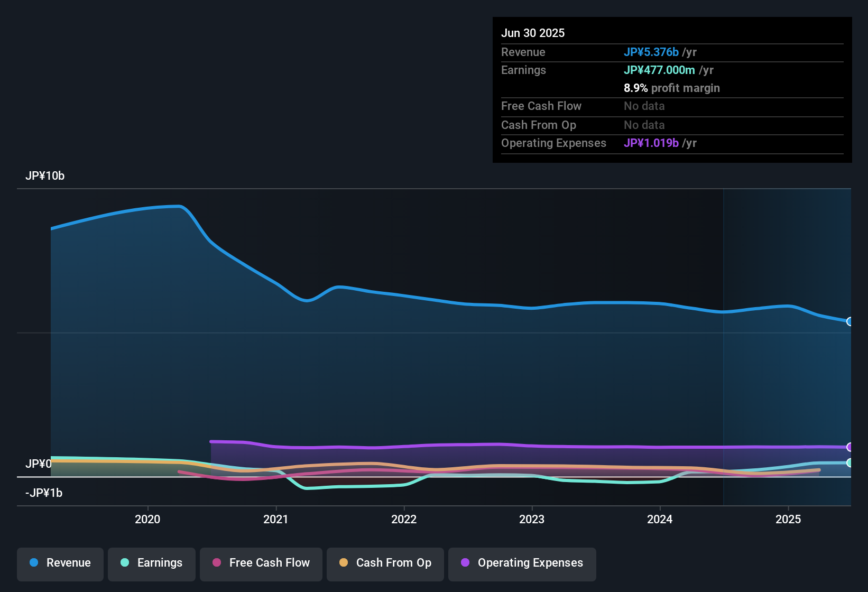
Task: Click the JP¥5.376b Revenue value
Action: [x=651, y=52]
